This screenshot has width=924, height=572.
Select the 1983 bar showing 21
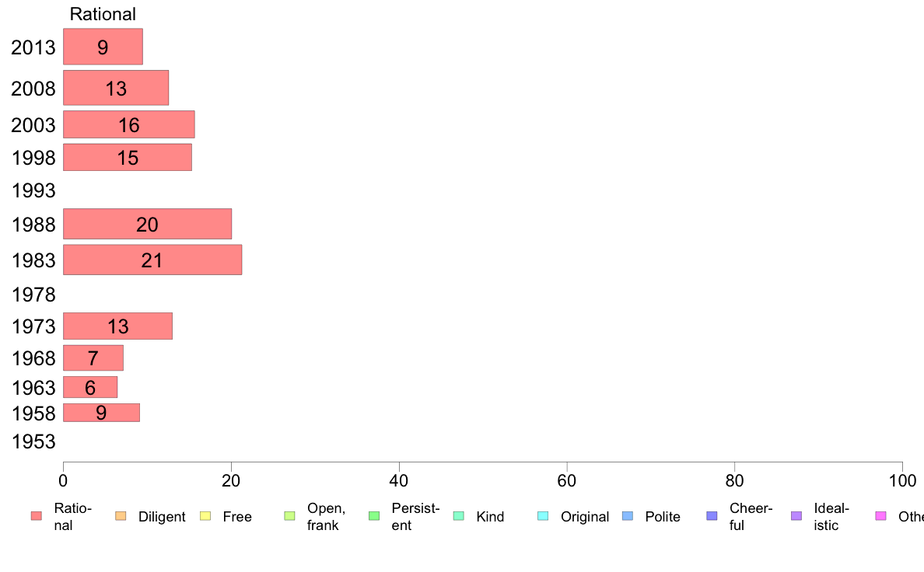pos(152,260)
